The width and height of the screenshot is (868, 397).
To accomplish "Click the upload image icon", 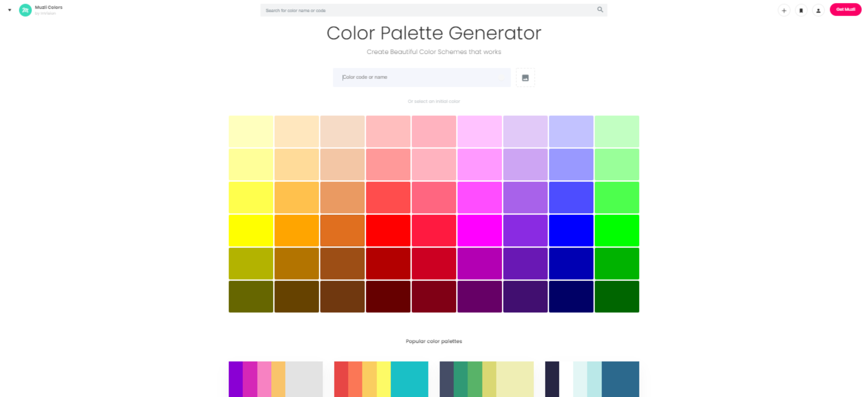I will [x=525, y=78].
